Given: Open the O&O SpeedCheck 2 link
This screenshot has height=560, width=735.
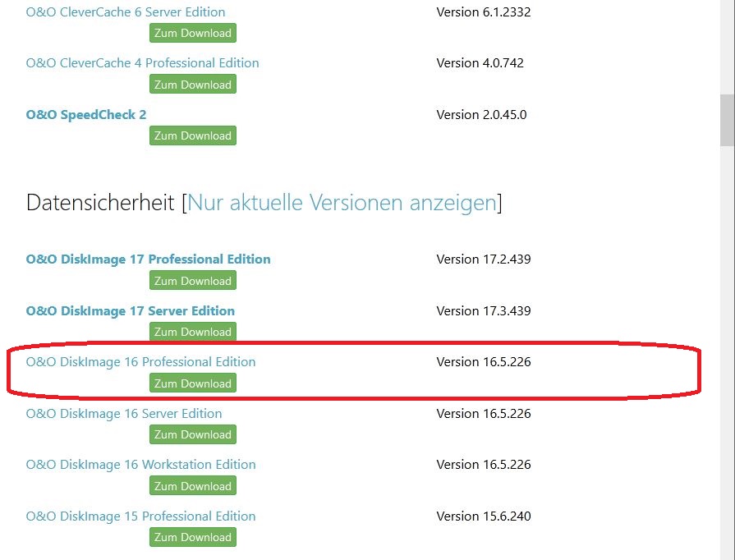Looking at the screenshot, I should [x=85, y=114].
